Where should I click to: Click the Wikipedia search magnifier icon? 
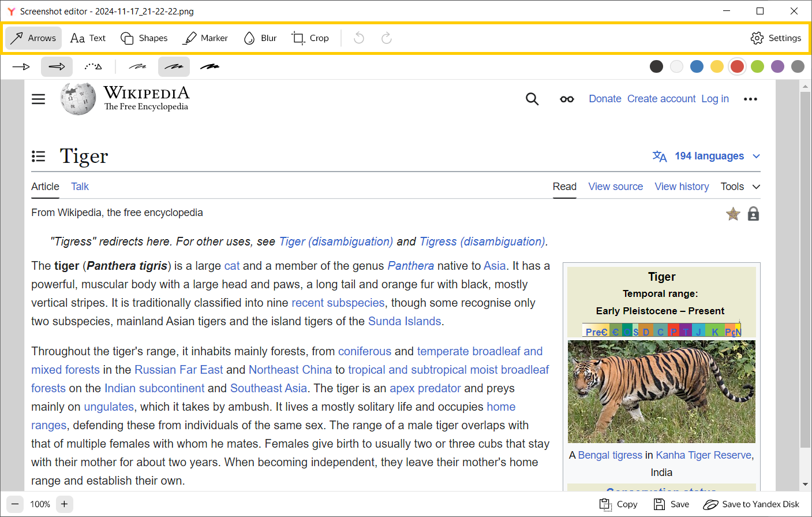click(532, 99)
